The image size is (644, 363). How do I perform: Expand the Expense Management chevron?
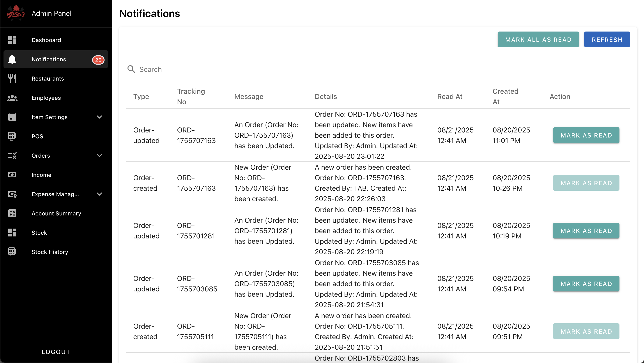(99, 194)
